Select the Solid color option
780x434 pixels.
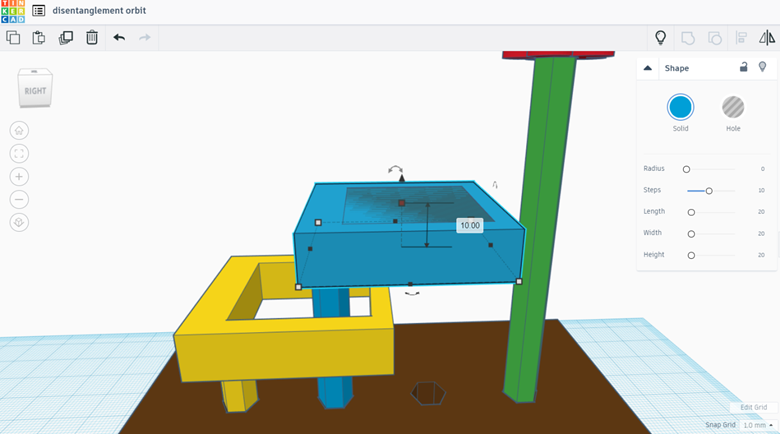coord(681,107)
